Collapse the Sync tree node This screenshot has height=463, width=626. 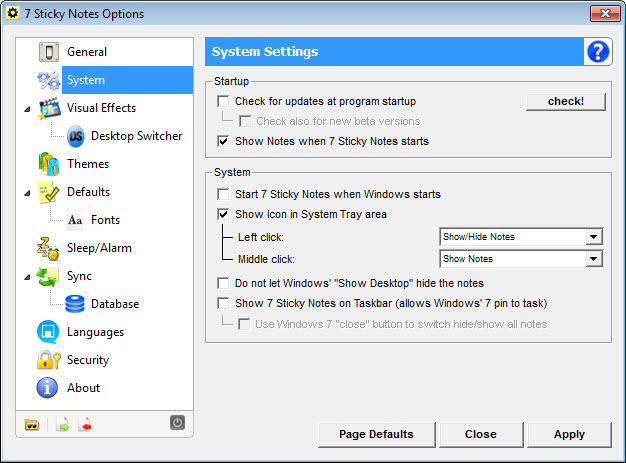27,277
